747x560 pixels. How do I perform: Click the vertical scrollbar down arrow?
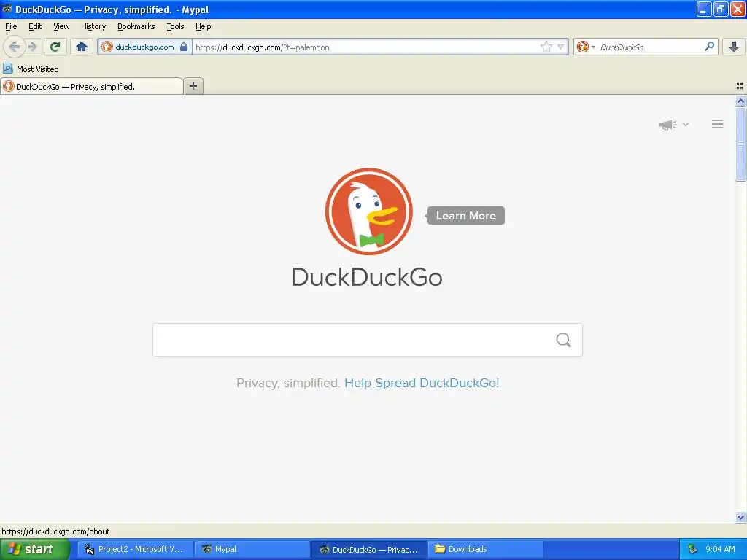click(x=741, y=518)
